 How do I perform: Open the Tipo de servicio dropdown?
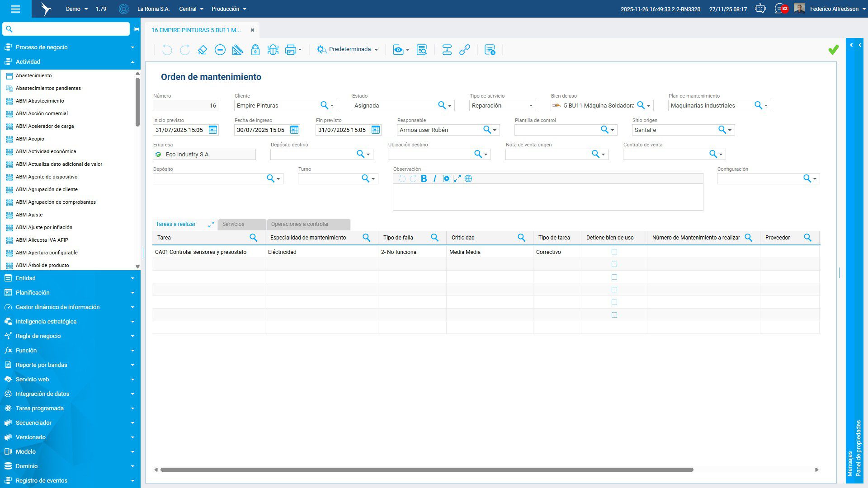point(530,106)
